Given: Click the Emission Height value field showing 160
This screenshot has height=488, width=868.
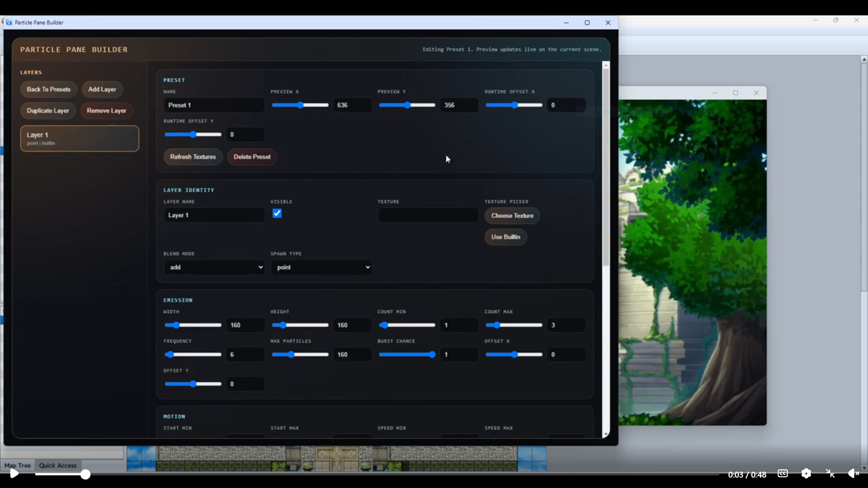Looking at the screenshot, I should coord(353,325).
